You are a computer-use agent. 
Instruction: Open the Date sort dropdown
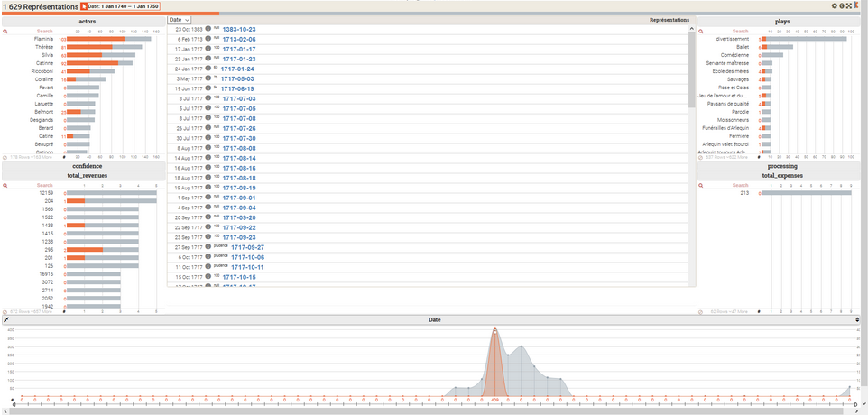[x=180, y=19]
